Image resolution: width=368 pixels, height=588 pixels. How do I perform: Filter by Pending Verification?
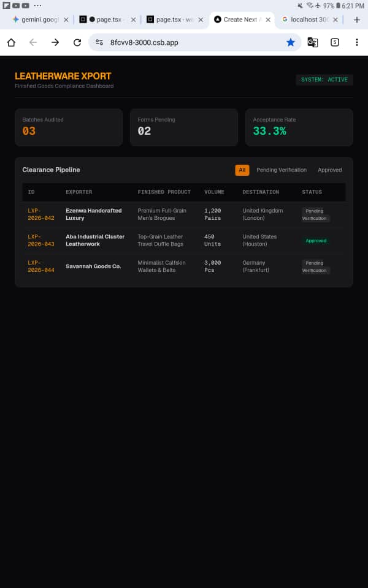pos(282,170)
